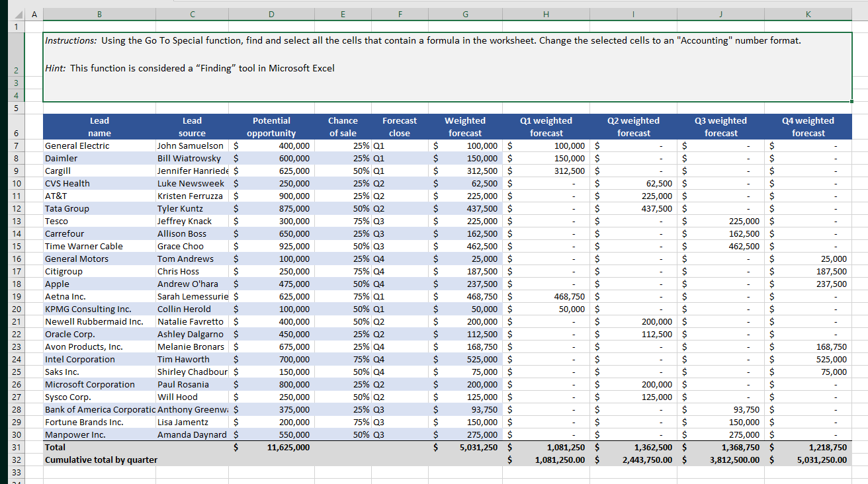Viewport: 868px width, 484px height.
Task: Select AT&T potential opportunity 900,000
Action: tap(271, 196)
